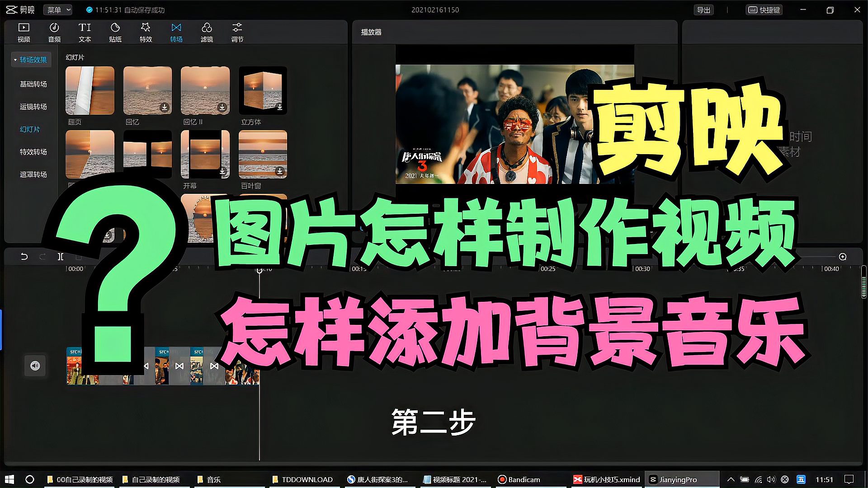Select the 转场 (Transitions) tab

pos(176,33)
